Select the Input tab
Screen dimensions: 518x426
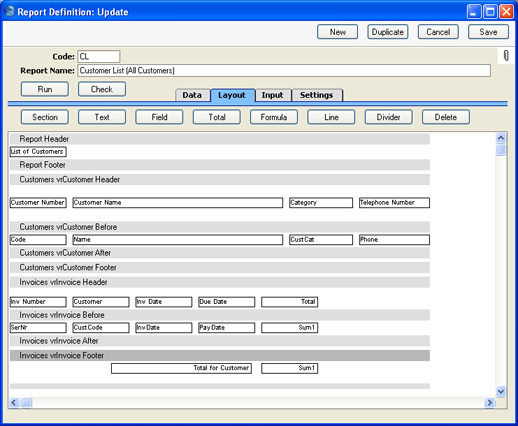[273, 95]
